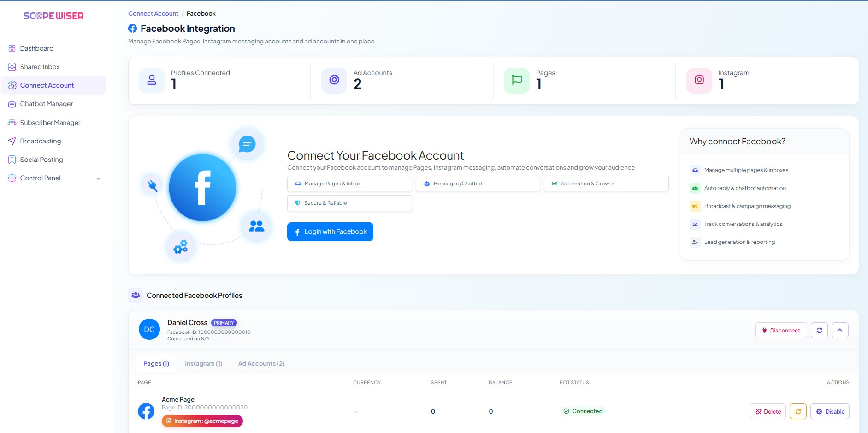This screenshot has width=868, height=433.
Task: Click the ScopeWiser logo
Action: click(x=53, y=16)
